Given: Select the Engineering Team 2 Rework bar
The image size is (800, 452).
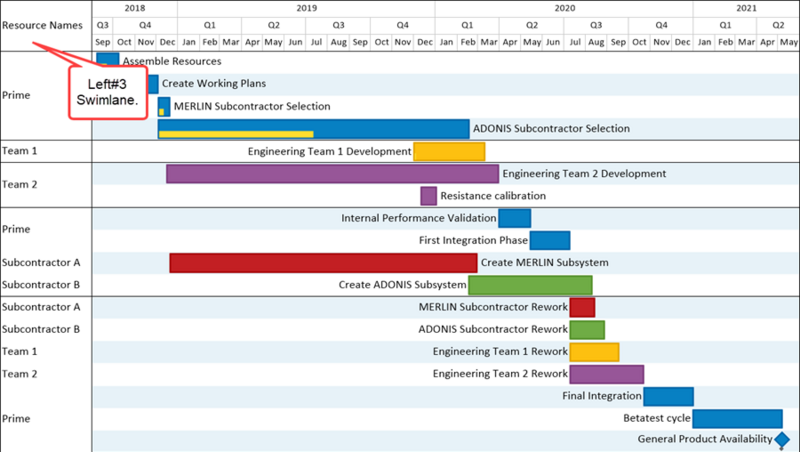Looking at the screenshot, I should [607, 374].
